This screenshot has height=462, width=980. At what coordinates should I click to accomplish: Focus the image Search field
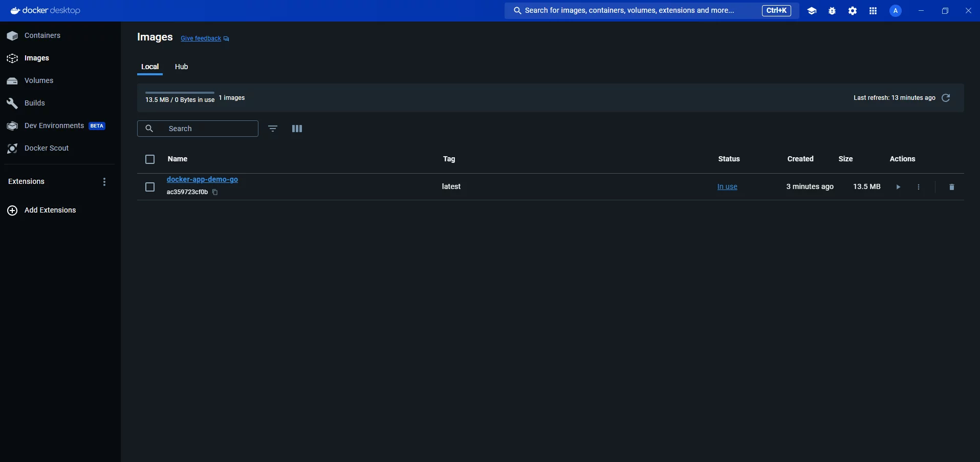(x=198, y=129)
